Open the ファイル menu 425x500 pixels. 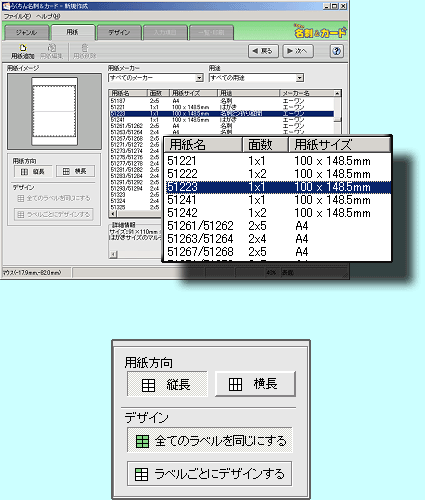[17, 16]
